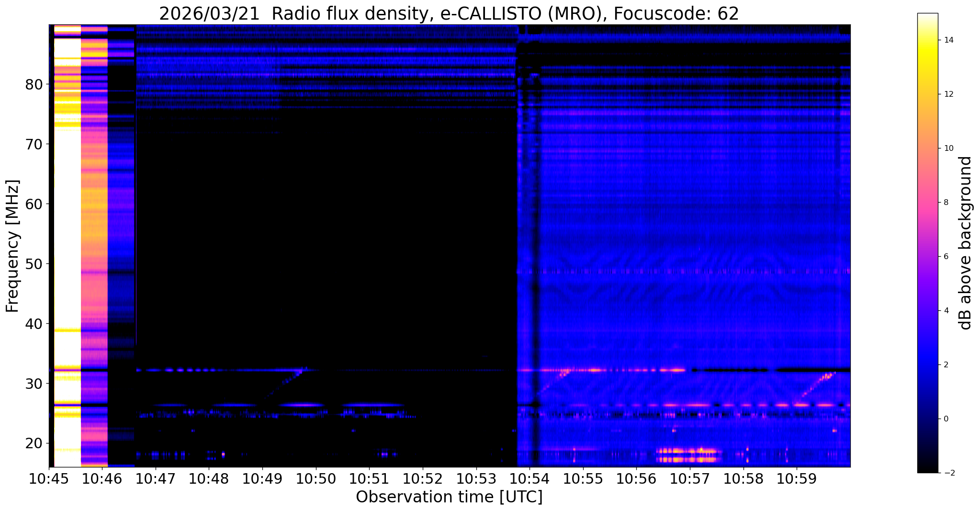Screen dimensions: 980x511
Task: Click the 'Observation time [UTC]' axis label
Action: coord(449,497)
